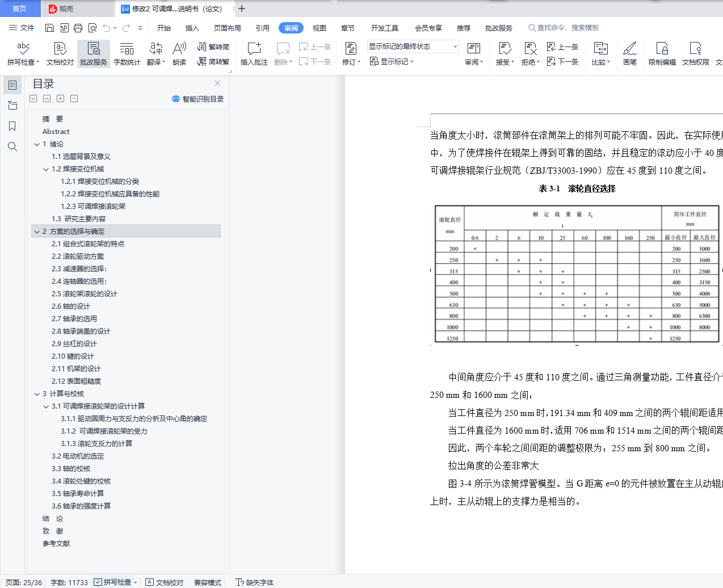Click the 缺失字体 missing fonts notice

click(x=255, y=582)
